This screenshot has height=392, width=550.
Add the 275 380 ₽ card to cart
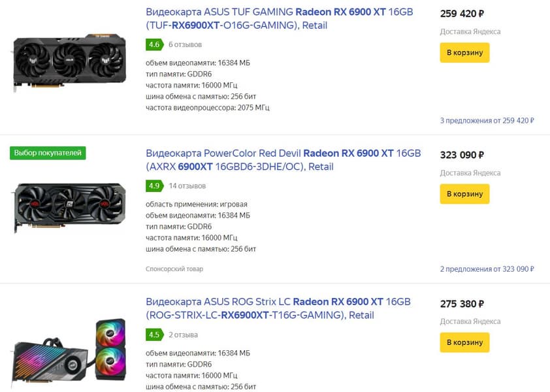(x=464, y=342)
